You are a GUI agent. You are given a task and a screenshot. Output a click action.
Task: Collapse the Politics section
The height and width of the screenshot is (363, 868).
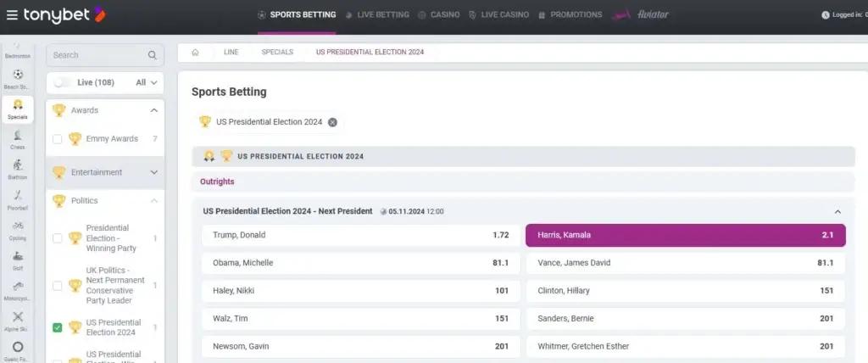(154, 201)
